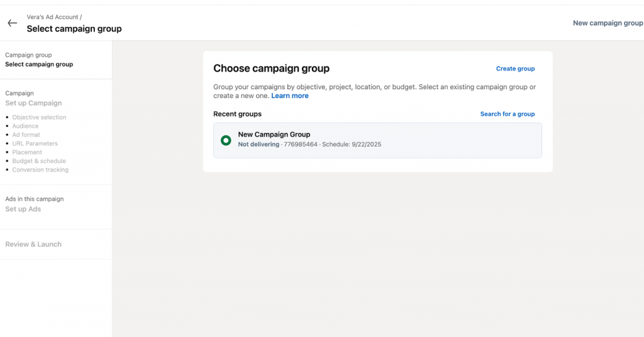Viewport: 644px width, 337px height.
Task: Jump to Audience section in sidebar
Action: click(x=25, y=126)
